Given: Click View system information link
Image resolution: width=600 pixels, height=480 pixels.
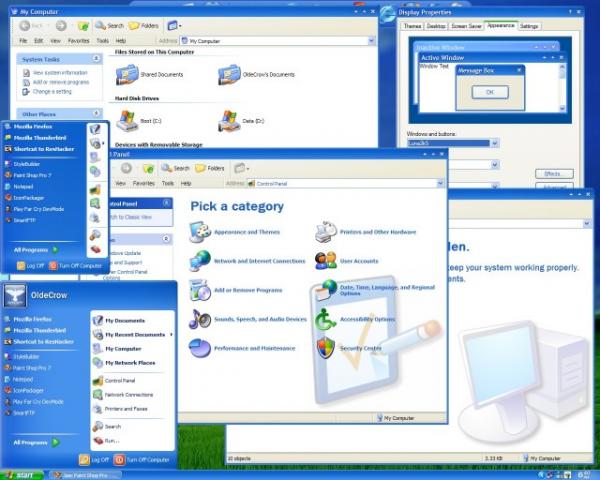Looking at the screenshot, I should (x=60, y=73).
